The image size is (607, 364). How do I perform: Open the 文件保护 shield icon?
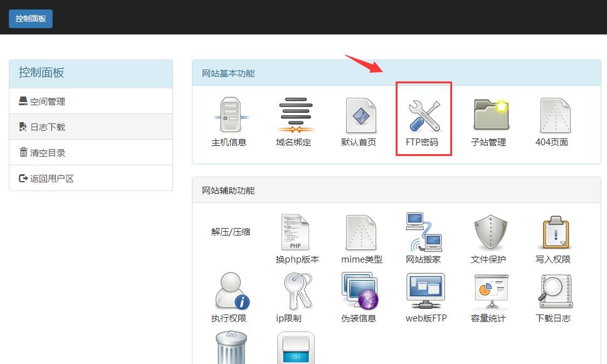[490, 232]
